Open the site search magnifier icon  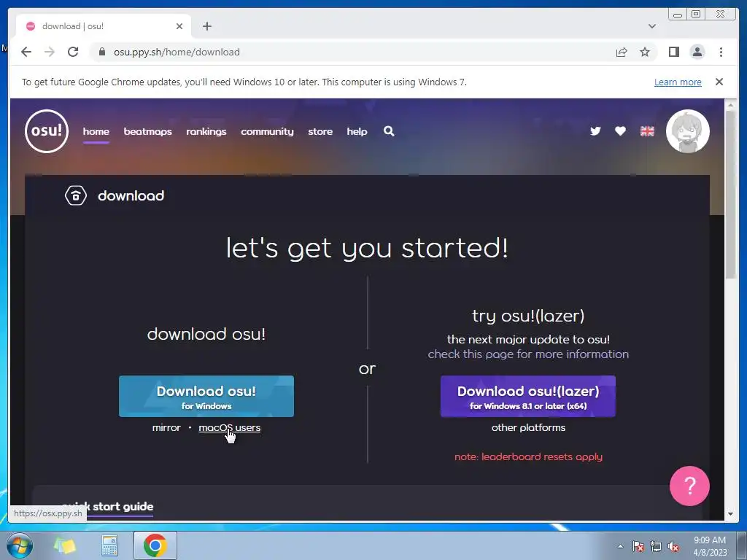point(389,131)
